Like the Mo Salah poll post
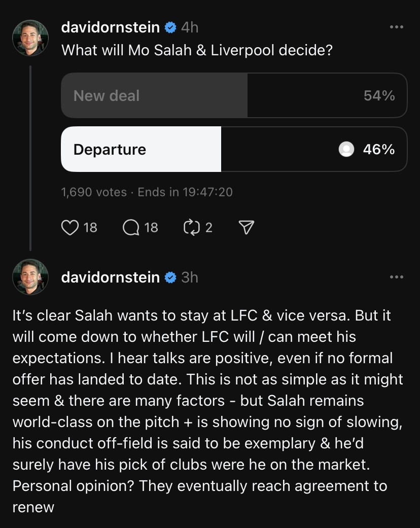The image size is (420, 528). coord(69,228)
